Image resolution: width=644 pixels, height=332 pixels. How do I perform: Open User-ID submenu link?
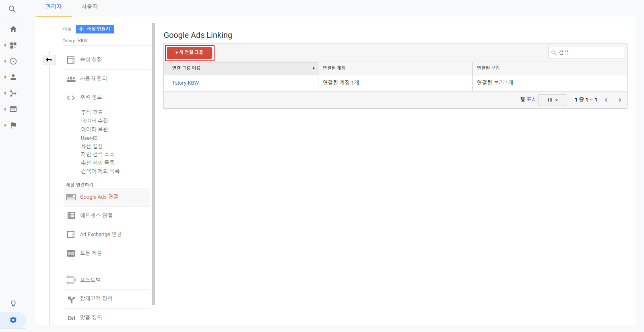click(x=89, y=138)
